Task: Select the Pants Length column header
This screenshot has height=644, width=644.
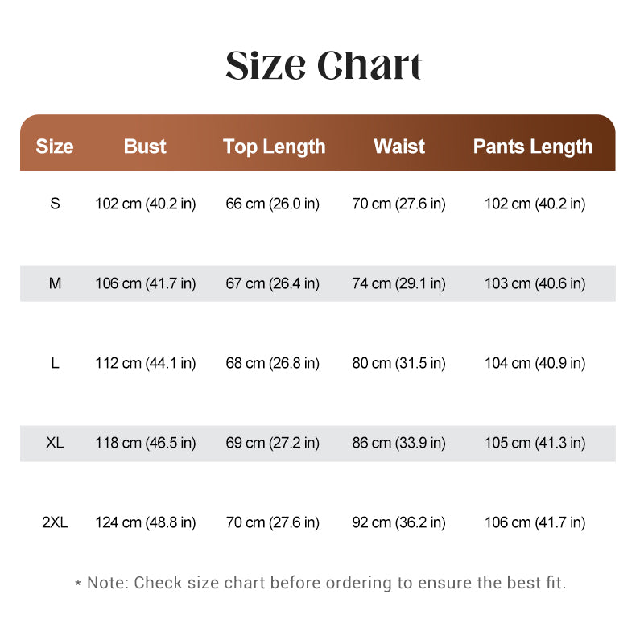Action: tap(533, 147)
